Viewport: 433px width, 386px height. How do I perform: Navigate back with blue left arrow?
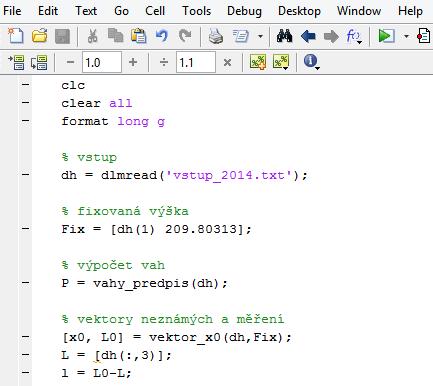(308, 36)
